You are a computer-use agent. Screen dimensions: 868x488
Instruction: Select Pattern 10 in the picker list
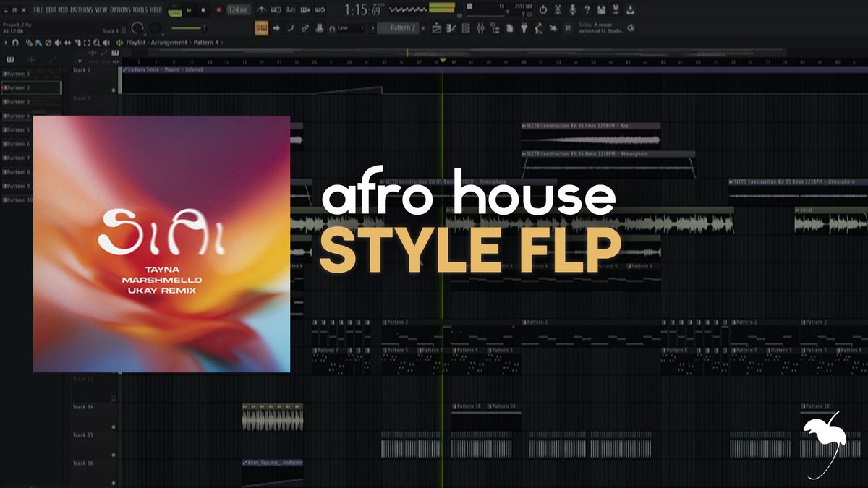pyautogui.click(x=31, y=200)
